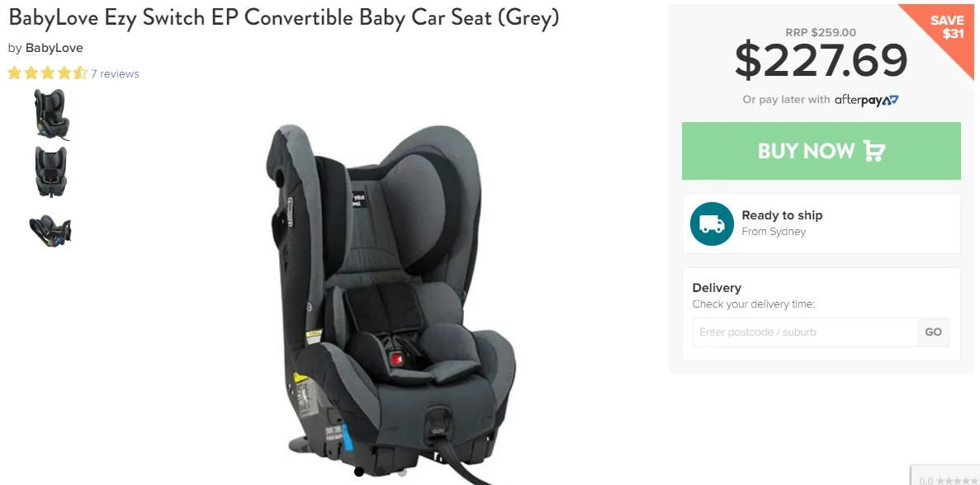The width and height of the screenshot is (980, 485).
Task: Select the black first carousel dot
Action: tap(359, 471)
